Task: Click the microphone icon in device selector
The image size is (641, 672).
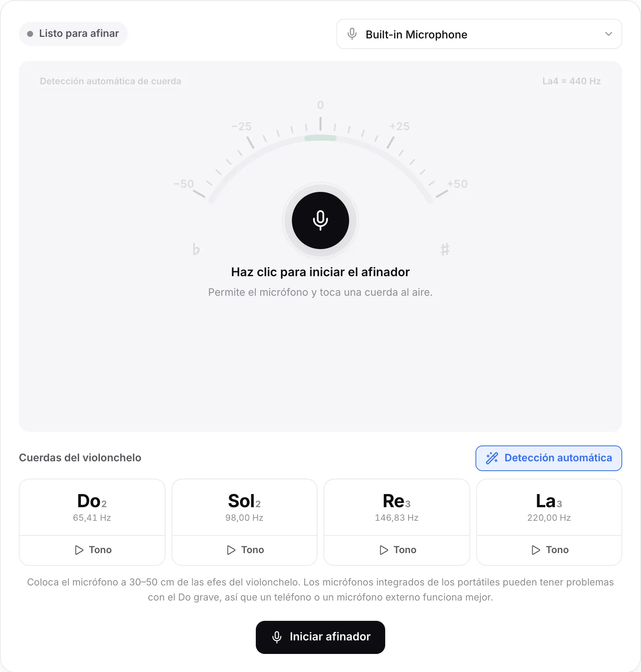Action: click(x=352, y=34)
